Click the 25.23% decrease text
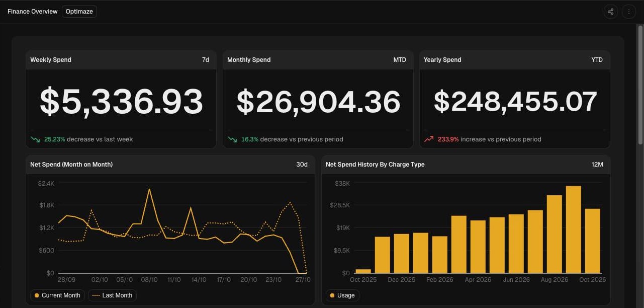 pyautogui.click(x=88, y=139)
